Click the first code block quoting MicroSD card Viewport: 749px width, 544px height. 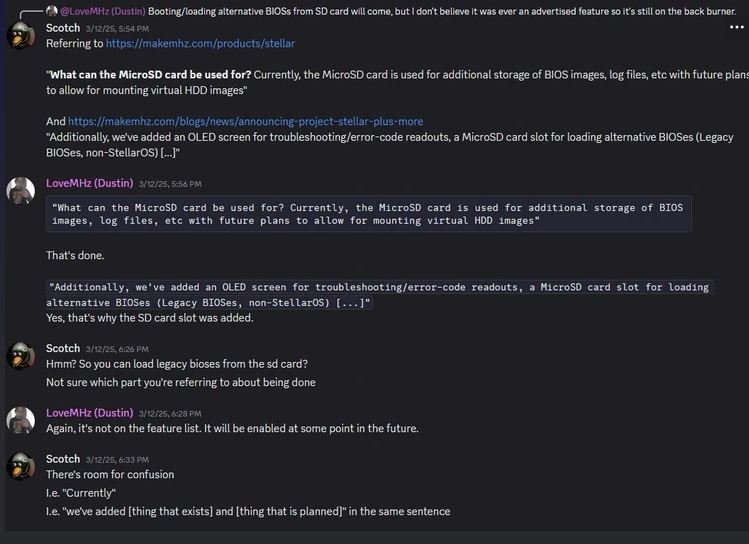369,214
